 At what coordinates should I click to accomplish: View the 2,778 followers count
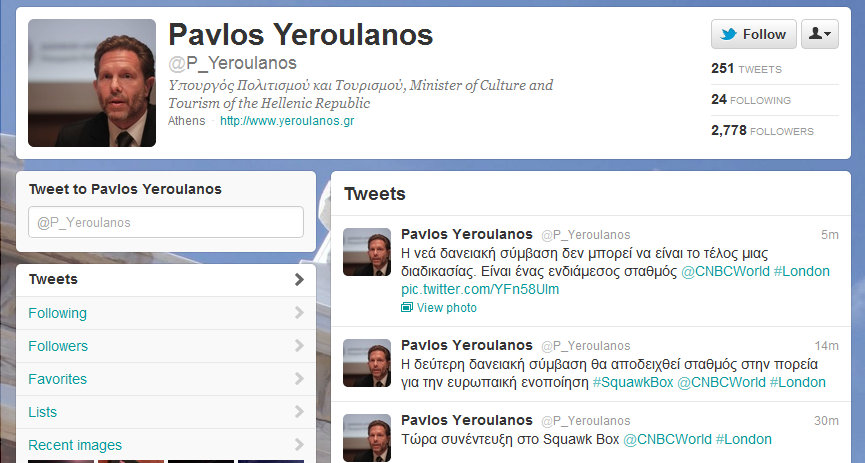(x=762, y=131)
